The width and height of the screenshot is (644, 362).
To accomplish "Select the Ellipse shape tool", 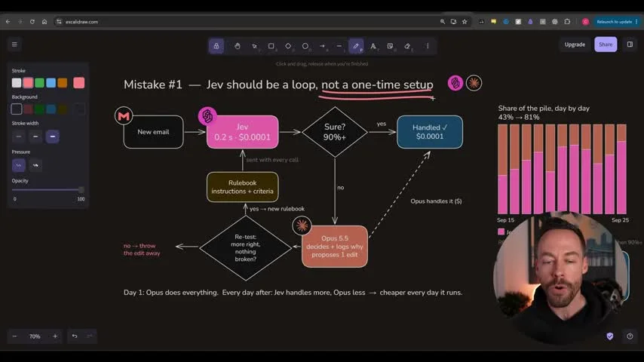I will pos(305,46).
